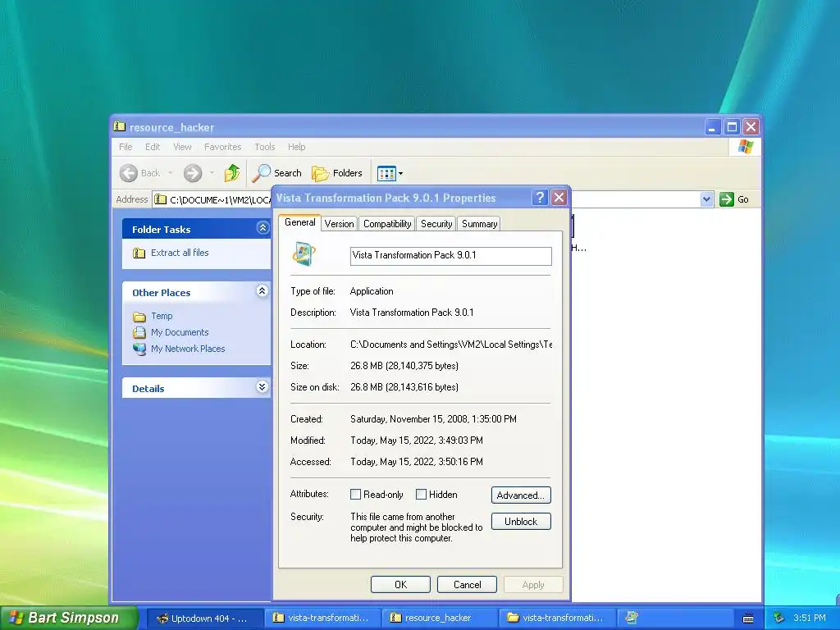Switch to the Summary tab
This screenshot has height=630, width=840.
[x=479, y=224]
